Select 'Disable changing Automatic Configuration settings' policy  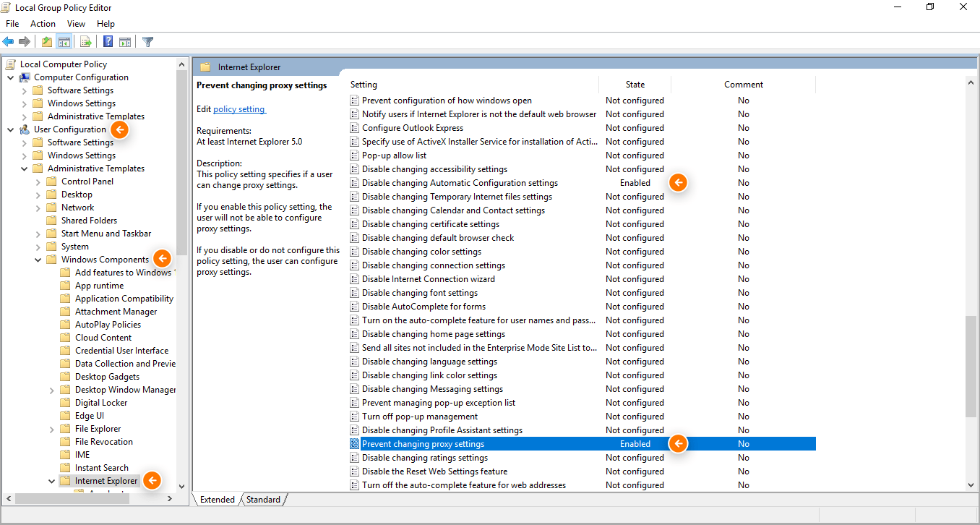click(x=460, y=183)
